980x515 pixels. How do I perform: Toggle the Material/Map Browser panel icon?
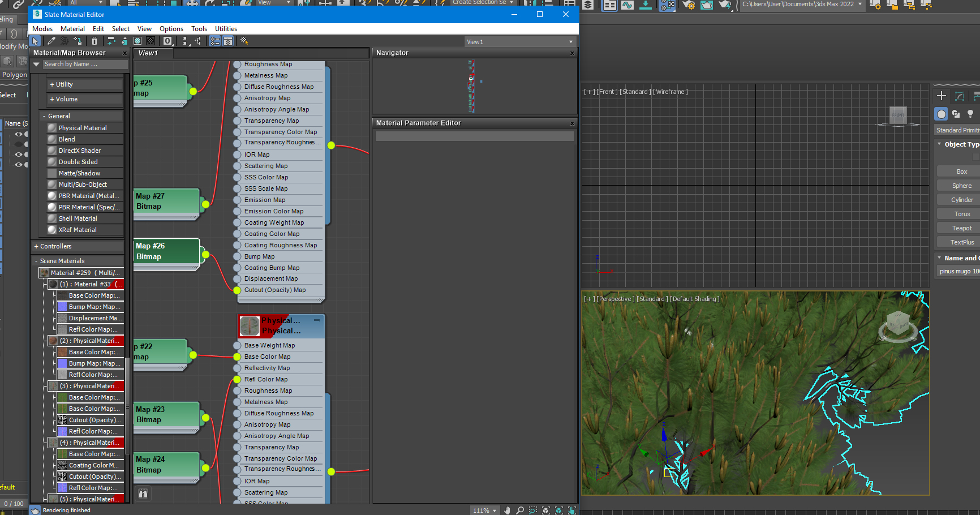pyautogui.click(x=215, y=41)
